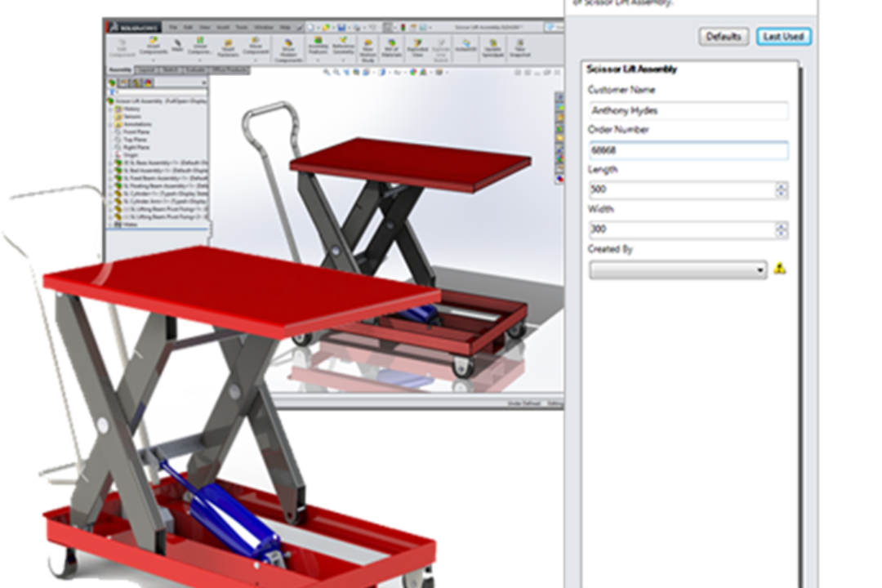This screenshot has width=882, height=588.
Task: Open the Edit menu
Action: pos(188,28)
